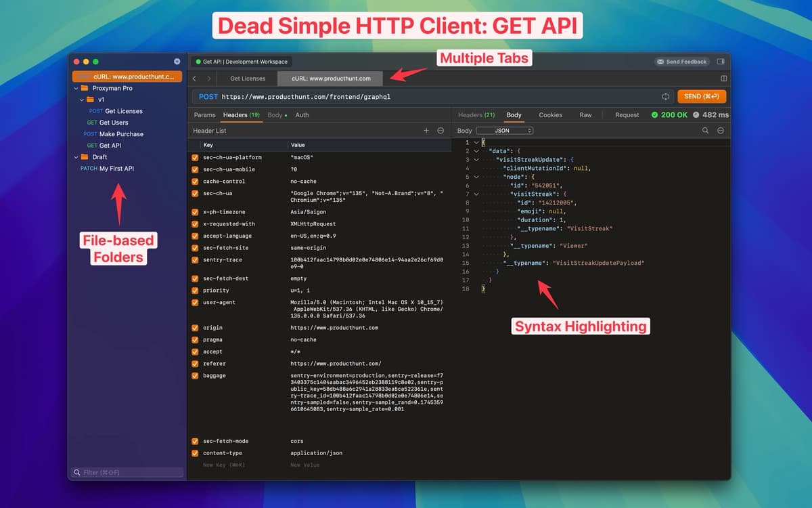
Task: Click the back navigation arrow
Action: click(194, 79)
